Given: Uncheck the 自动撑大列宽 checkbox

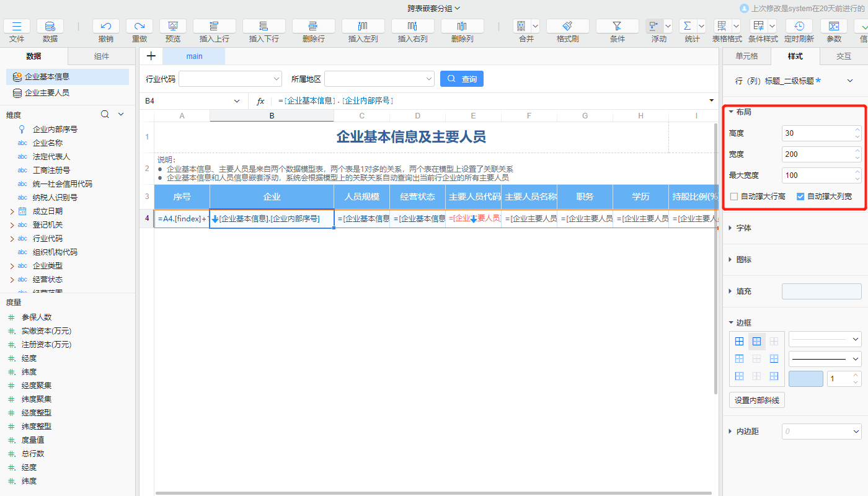Looking at the screenshot, I should tap(800, 197).
